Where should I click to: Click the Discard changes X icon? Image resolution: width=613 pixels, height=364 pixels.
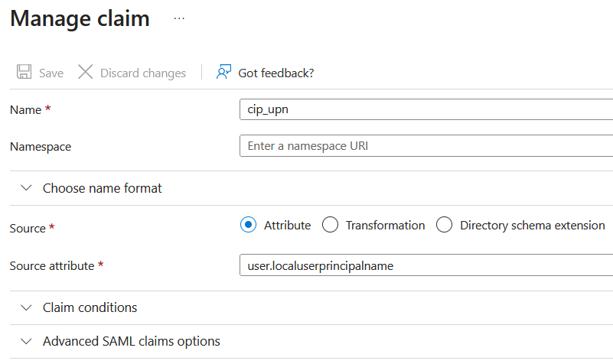(x=86, y=73)
